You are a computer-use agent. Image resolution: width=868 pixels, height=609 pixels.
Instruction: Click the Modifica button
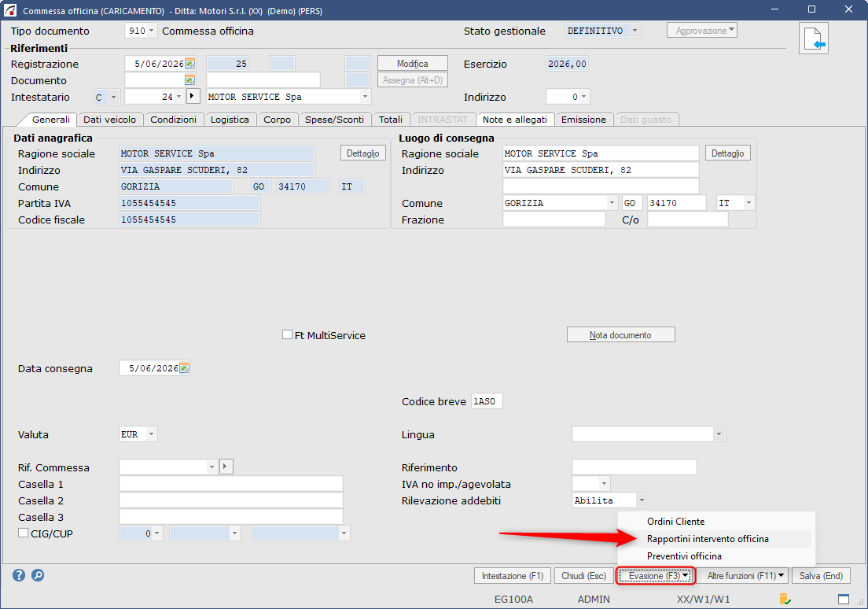click(413, 64)
